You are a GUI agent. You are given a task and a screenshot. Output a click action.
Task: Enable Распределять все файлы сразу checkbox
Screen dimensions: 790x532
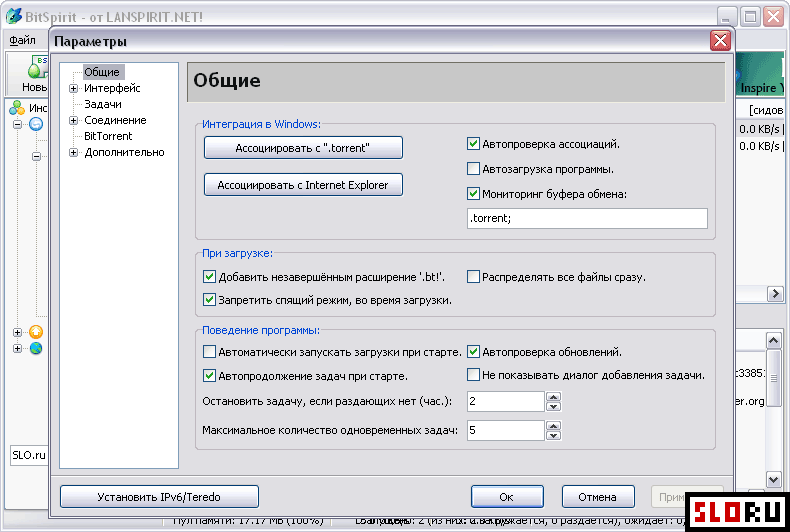click(x=473, y=277)
